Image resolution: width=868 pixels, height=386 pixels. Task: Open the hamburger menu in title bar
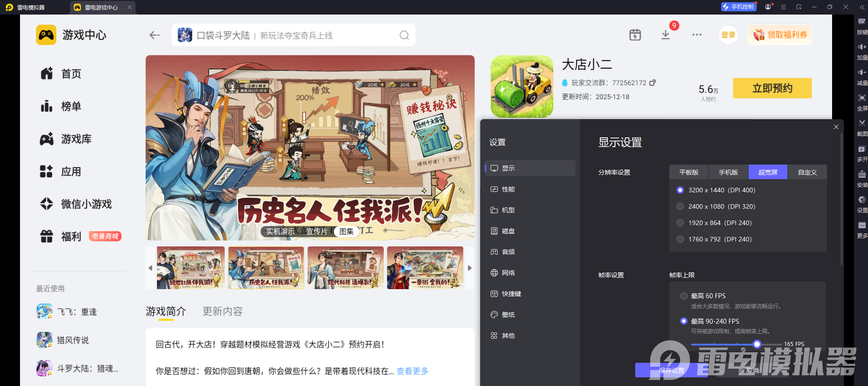pos(783,7)
